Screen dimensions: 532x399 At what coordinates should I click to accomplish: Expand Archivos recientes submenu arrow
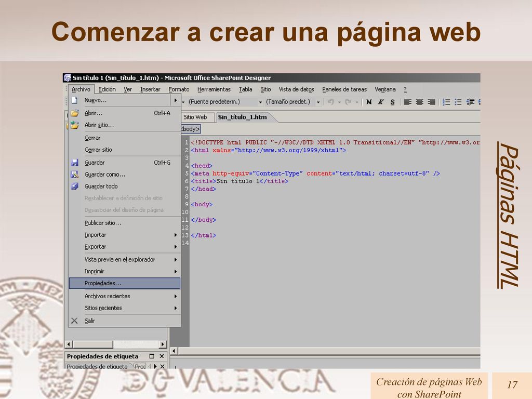click(176, 296)
